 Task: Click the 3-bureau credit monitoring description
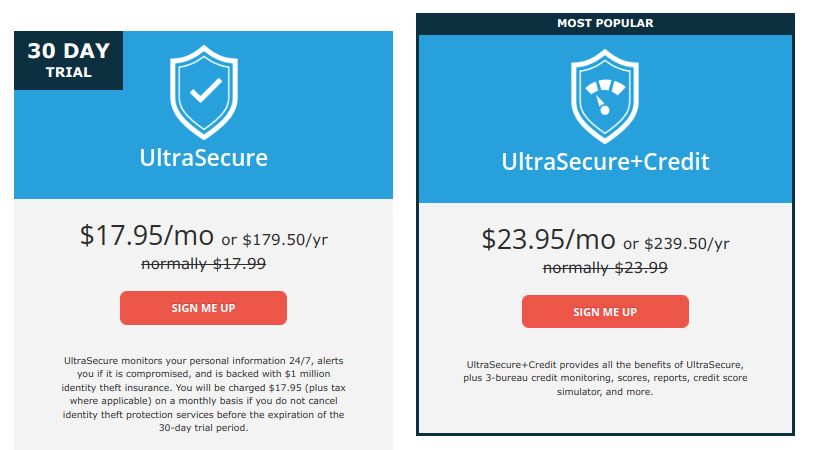(x=605, y=378)
